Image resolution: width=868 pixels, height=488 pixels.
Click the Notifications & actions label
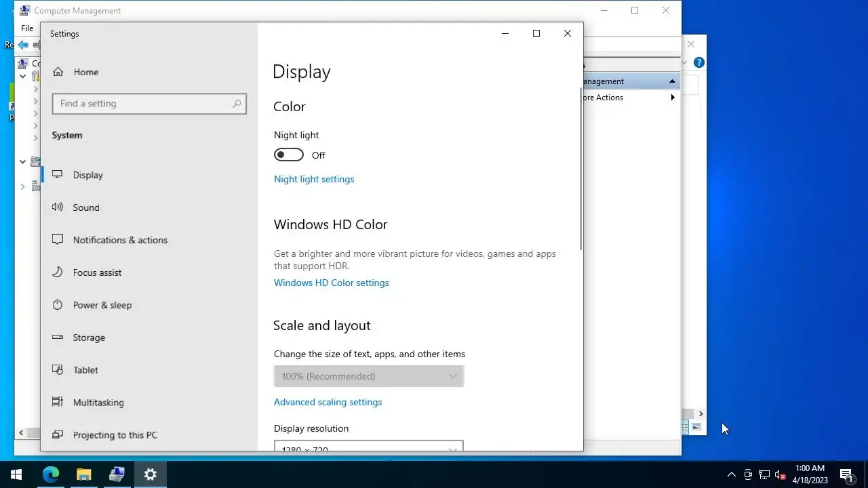click(120, 240)
